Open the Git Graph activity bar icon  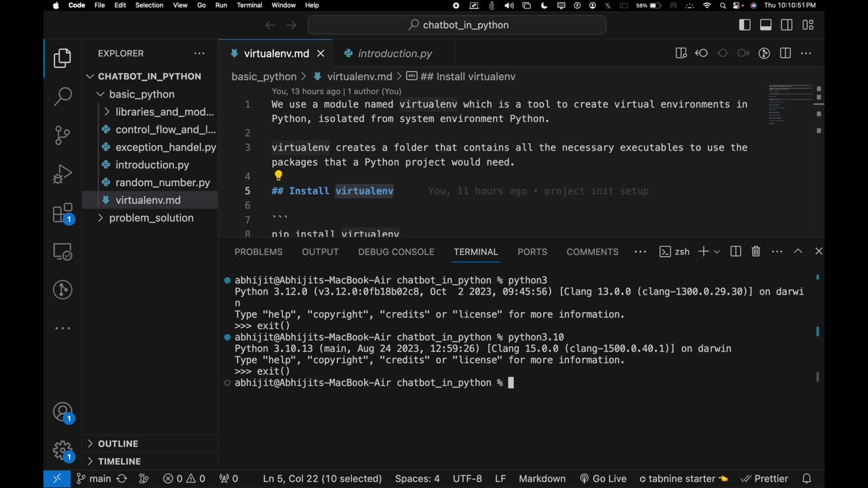coord(62,290)
